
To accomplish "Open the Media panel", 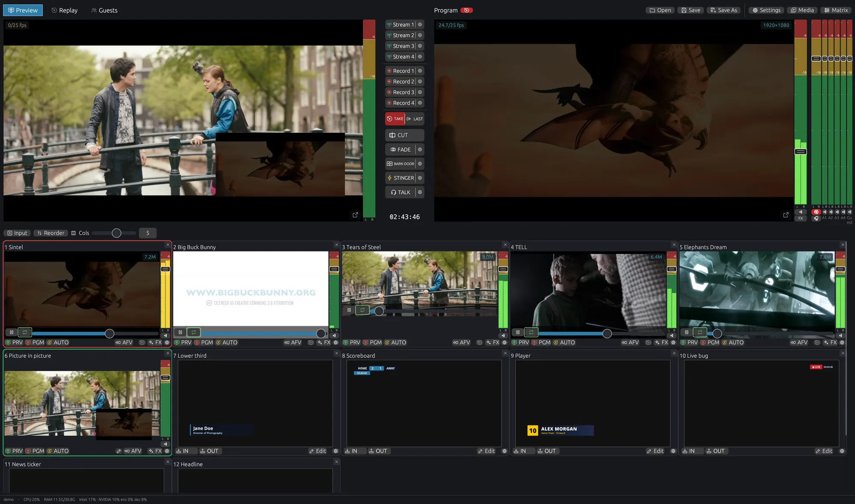I will tap(802, 10).
